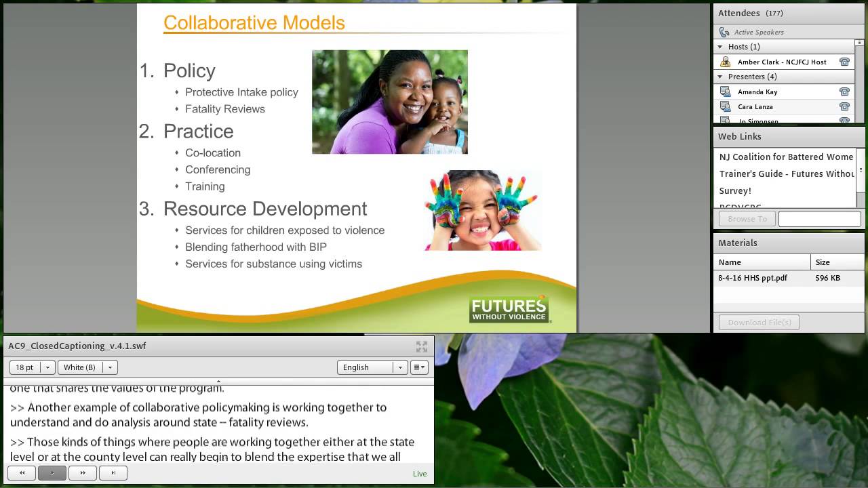Image resolution: width=868 pixels, height=488 pixels.
Task: Click the Browse To button
Action: click(747, 218)
